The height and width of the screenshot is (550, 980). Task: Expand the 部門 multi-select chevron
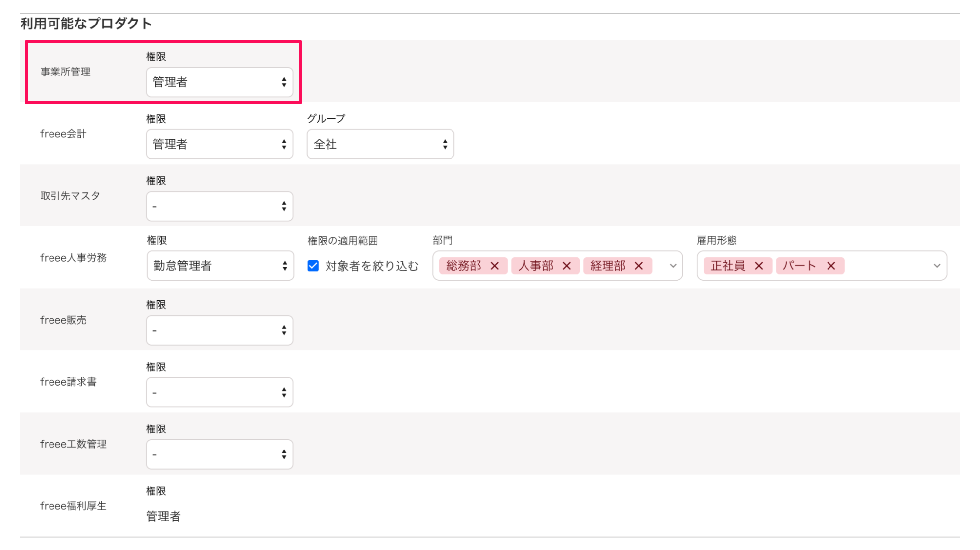pyautogui.click(x=673, y=266)
